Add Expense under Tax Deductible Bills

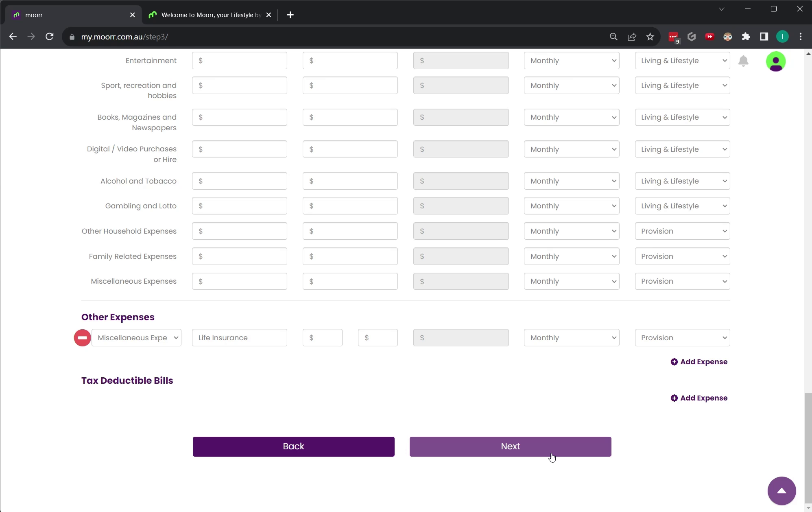click(699, 398)
